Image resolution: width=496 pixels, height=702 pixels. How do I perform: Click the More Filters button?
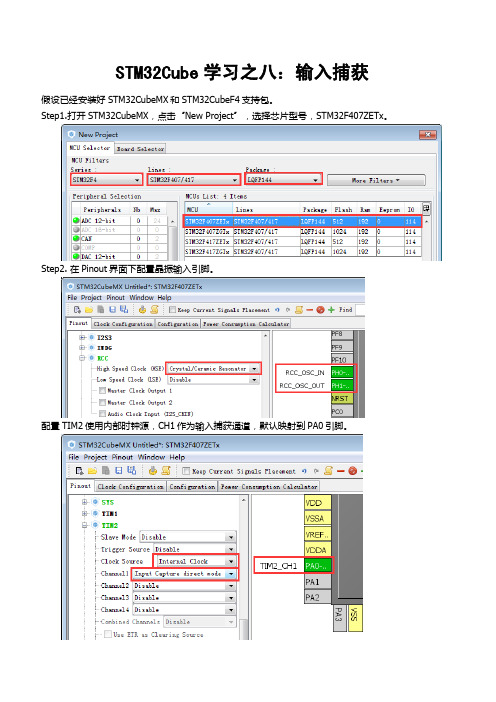coord(376,180)
